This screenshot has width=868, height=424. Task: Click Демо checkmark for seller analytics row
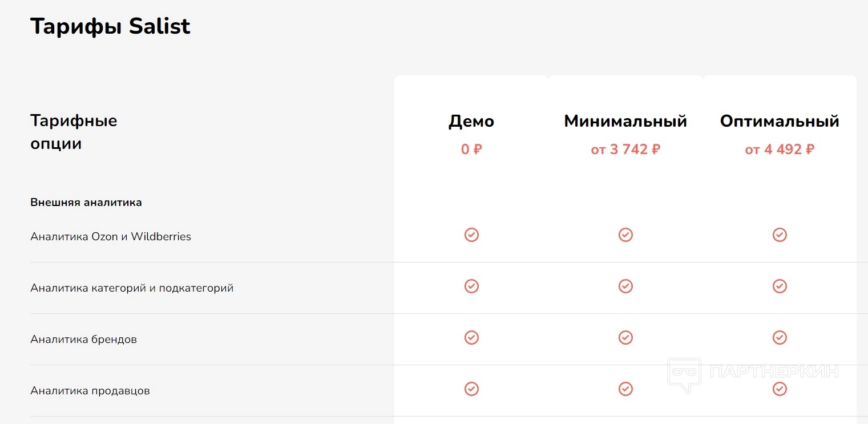[471, 389]
